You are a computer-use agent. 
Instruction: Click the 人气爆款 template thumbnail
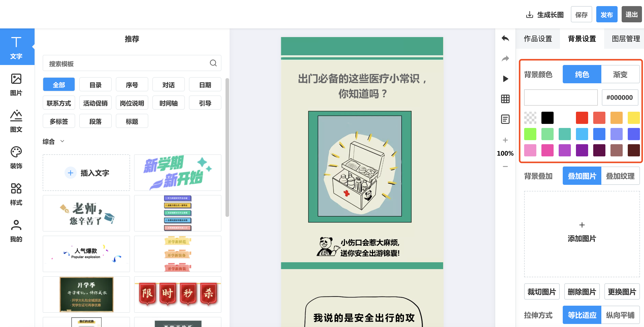(86, 254)
